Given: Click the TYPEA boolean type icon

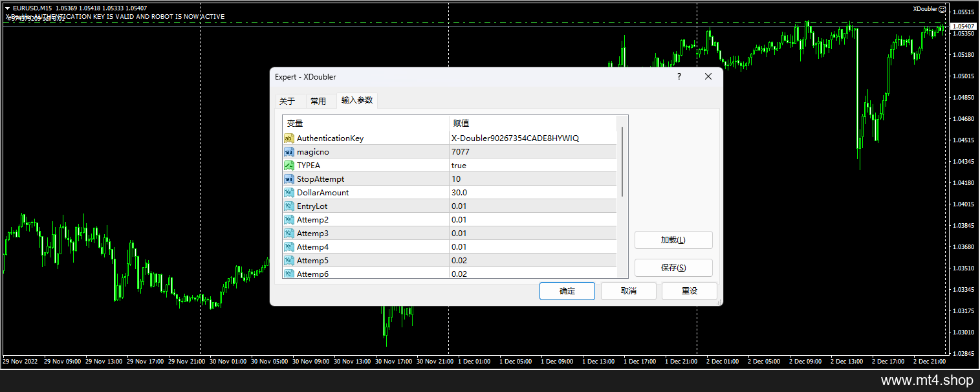Looking at the screenshot, I should click(x=289, y=166).
